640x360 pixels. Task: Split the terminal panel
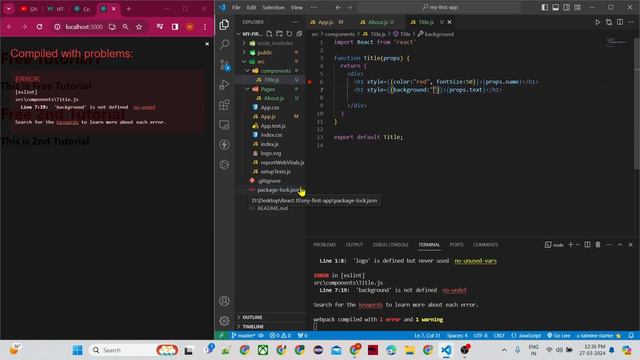tap(587, 244)
